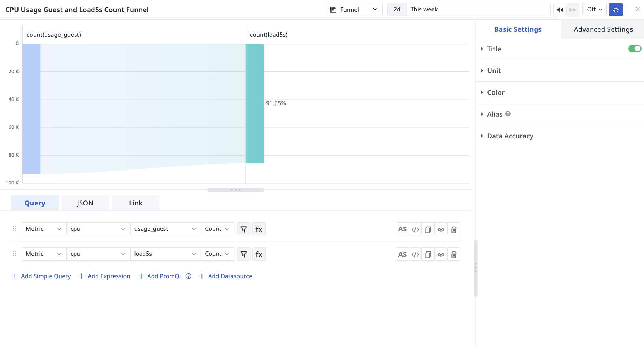Open Add PromQL help icon

[189, 276]
